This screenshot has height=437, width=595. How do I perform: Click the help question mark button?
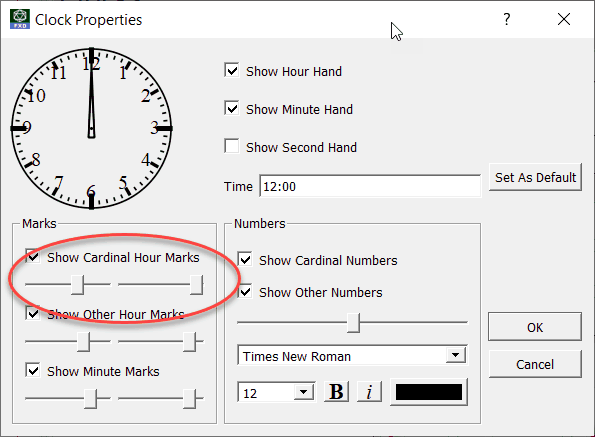507,19
